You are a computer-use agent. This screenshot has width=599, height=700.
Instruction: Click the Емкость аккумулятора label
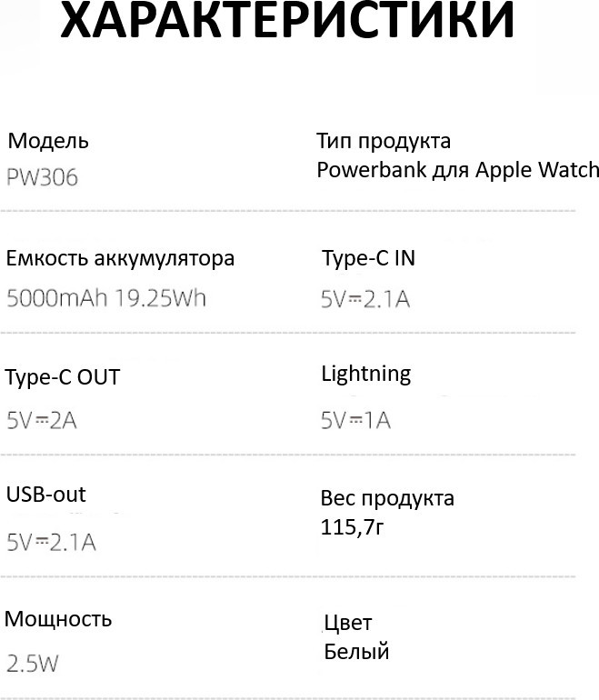[120, 258]
